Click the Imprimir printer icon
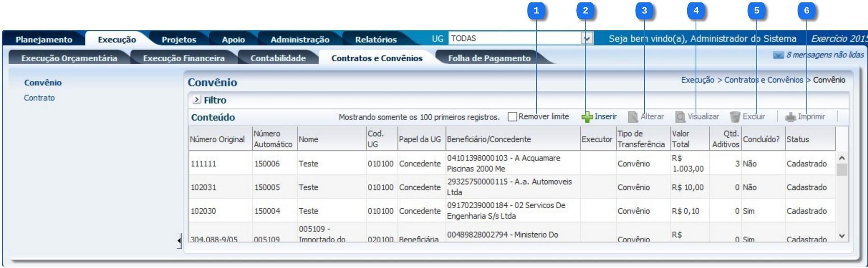The width and height of the screenshot is (868, 268). [x=790, y=117]
